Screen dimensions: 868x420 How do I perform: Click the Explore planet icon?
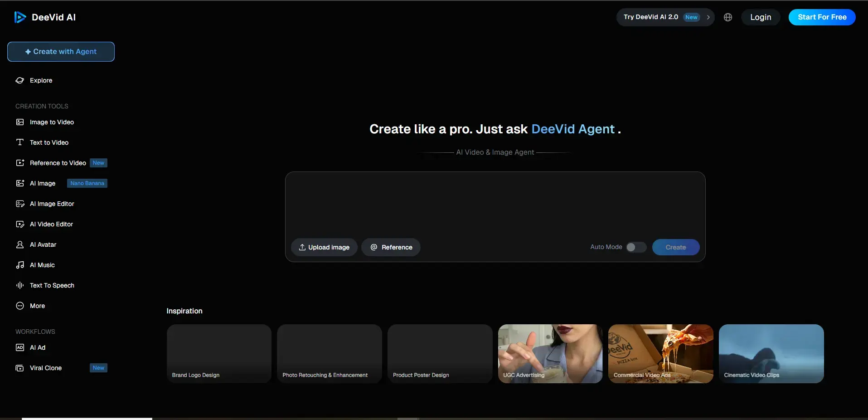[20, 80]
